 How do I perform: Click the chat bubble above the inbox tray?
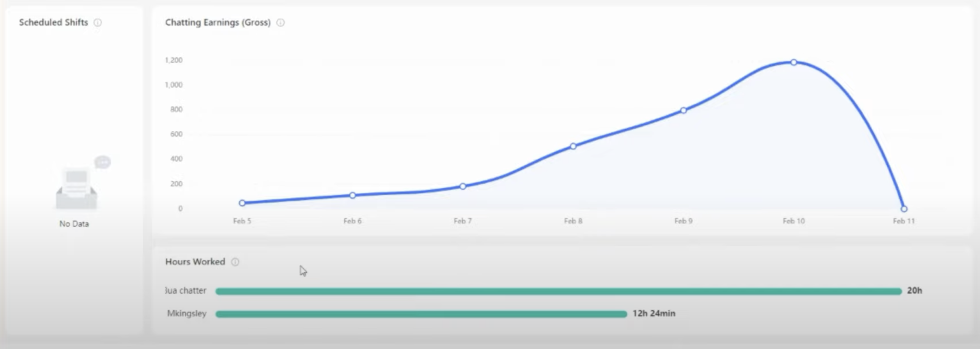coord(102,163)
